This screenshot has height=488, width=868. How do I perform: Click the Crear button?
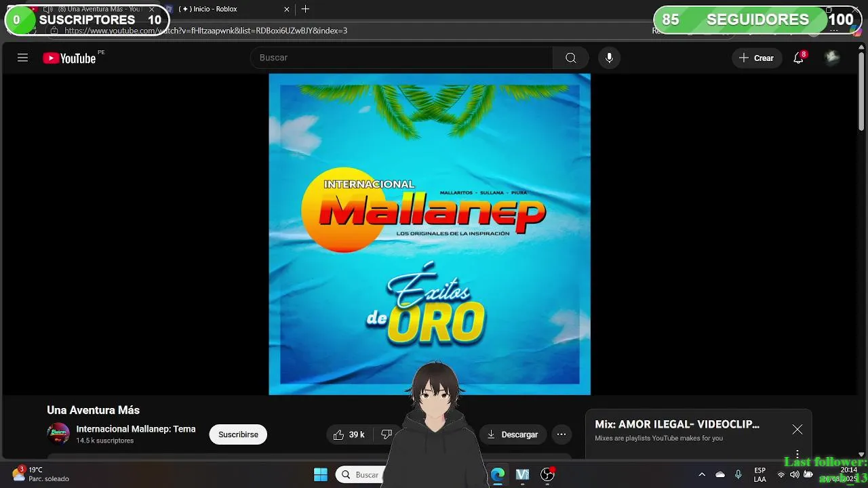[x=756, y=58]
